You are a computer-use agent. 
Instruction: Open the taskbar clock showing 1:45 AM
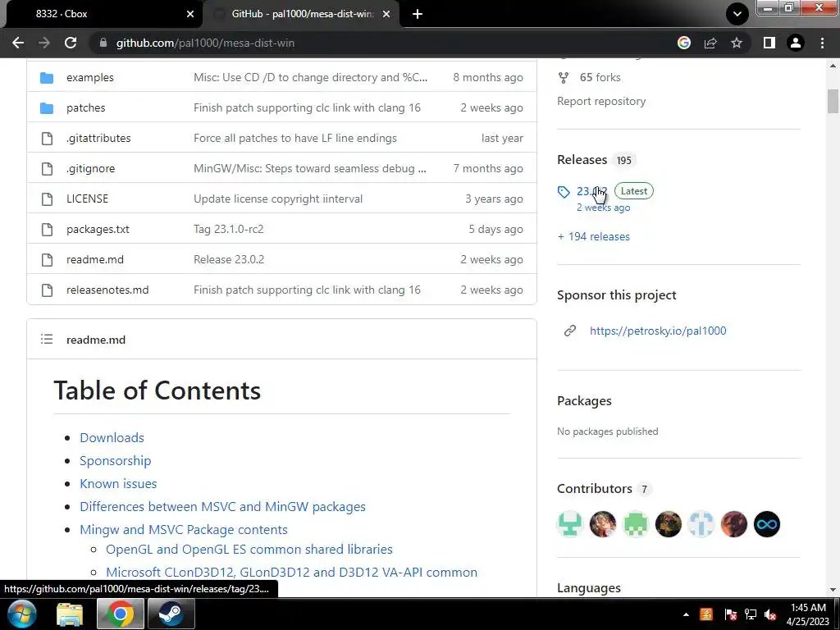808,614
